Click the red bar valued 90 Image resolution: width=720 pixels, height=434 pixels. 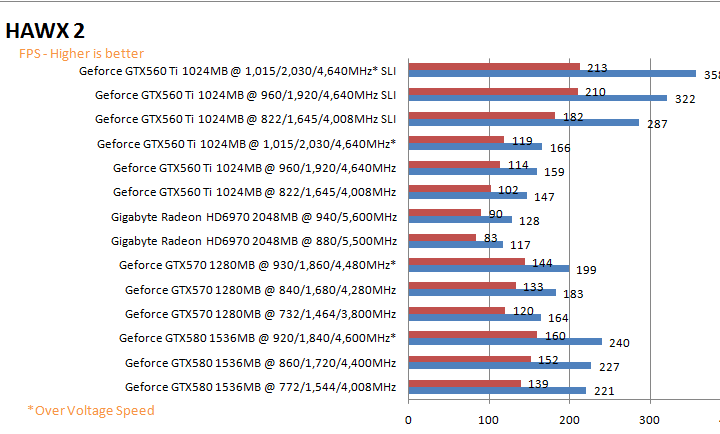pos(444,213)
